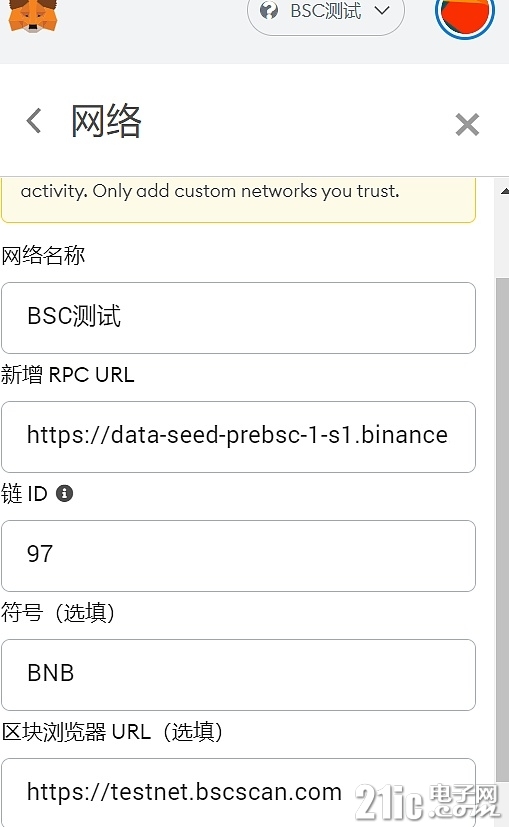This screenshot has height=827, width=509.
Task: Click the 新增 RPC URL label
Action: click(68, 375)
